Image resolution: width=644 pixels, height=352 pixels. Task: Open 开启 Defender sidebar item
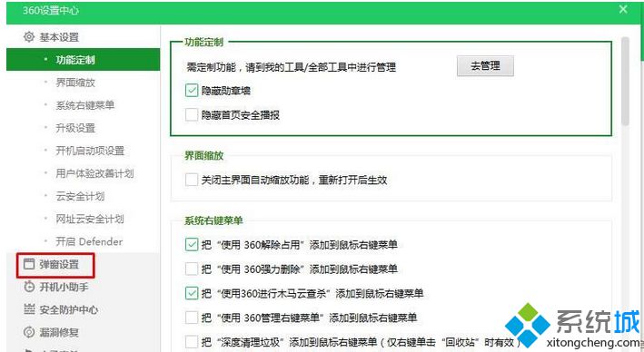(89, 241)
